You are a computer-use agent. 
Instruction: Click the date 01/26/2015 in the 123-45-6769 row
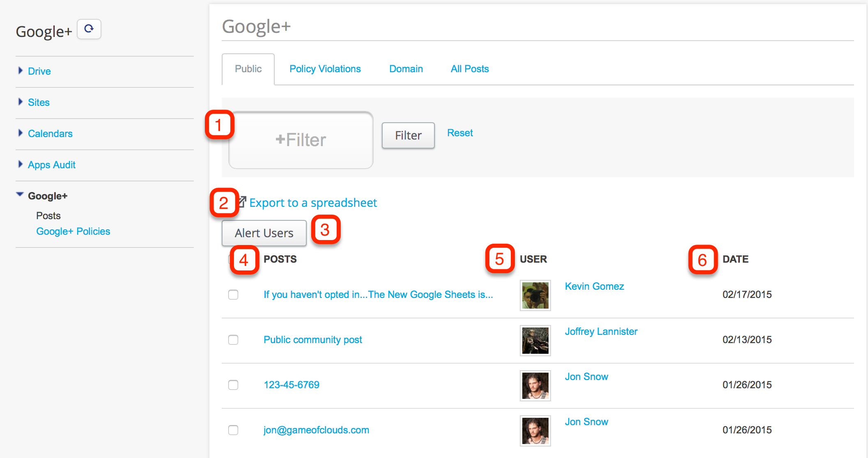click(747, 385)
